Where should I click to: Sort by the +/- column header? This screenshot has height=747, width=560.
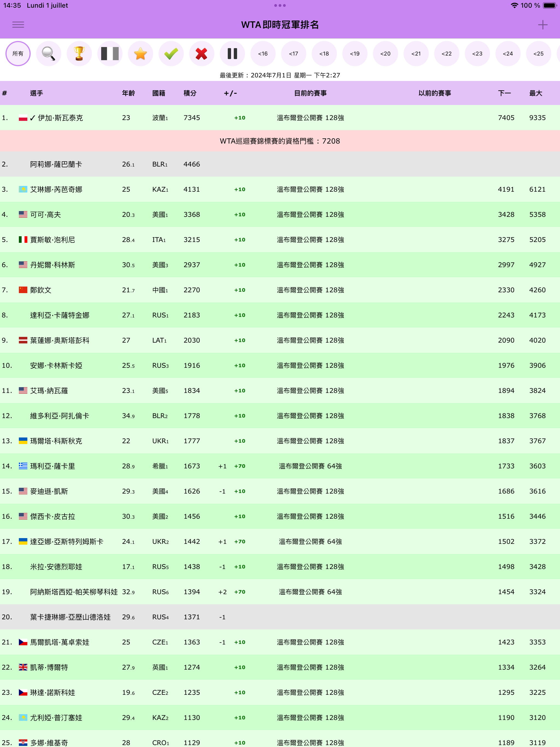pos(230,93)
